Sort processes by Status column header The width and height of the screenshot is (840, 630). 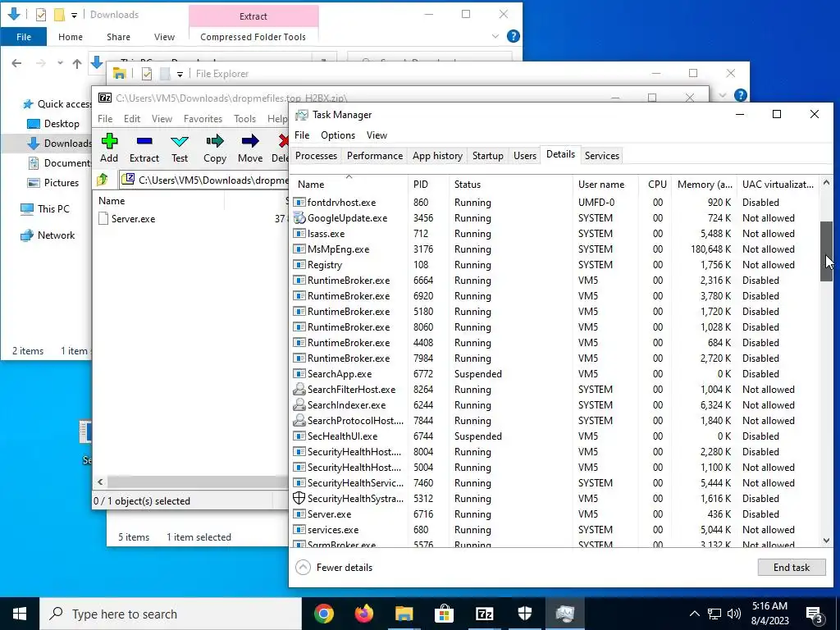tap(510, 184)
